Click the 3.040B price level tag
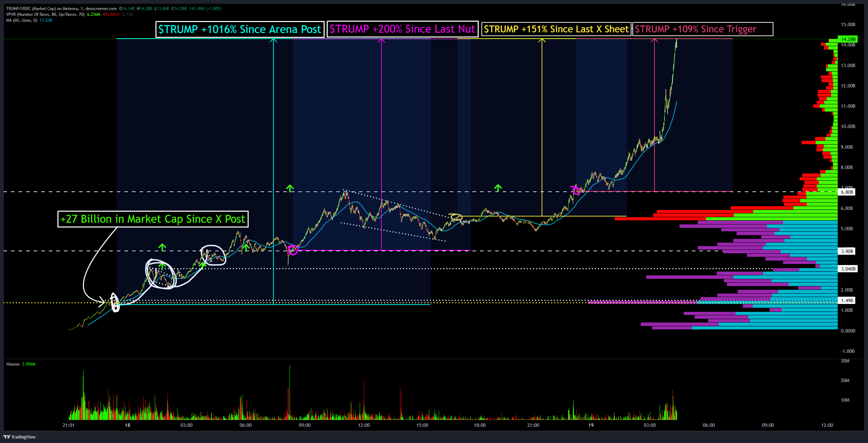Image resolution: width=868 pixels, height=443 pixels. (848, 269)
